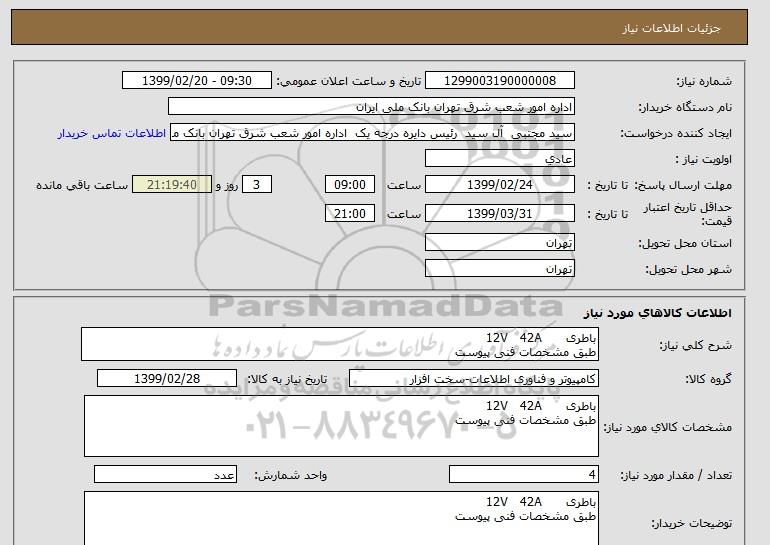
Task: Click label روز و
Action: click(227, 185)
